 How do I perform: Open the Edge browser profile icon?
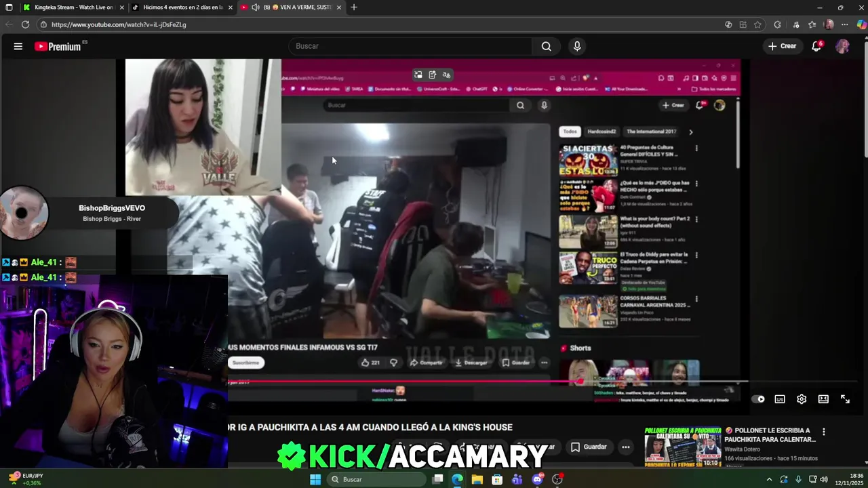pyautogui.click(x=828, y=24)
